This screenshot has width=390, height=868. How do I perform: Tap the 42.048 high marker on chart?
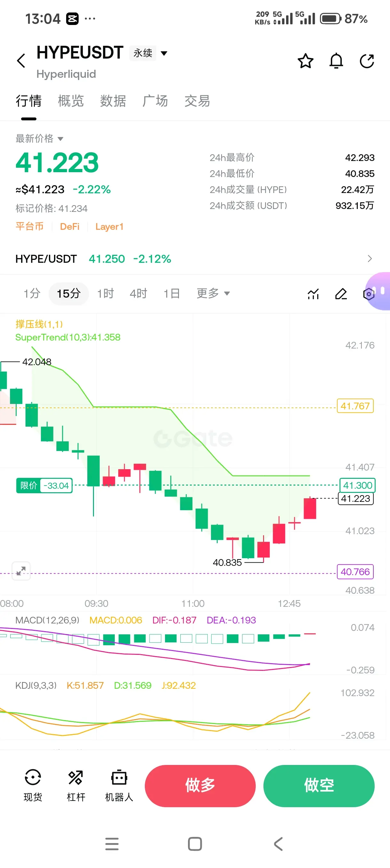click(37, 362)
